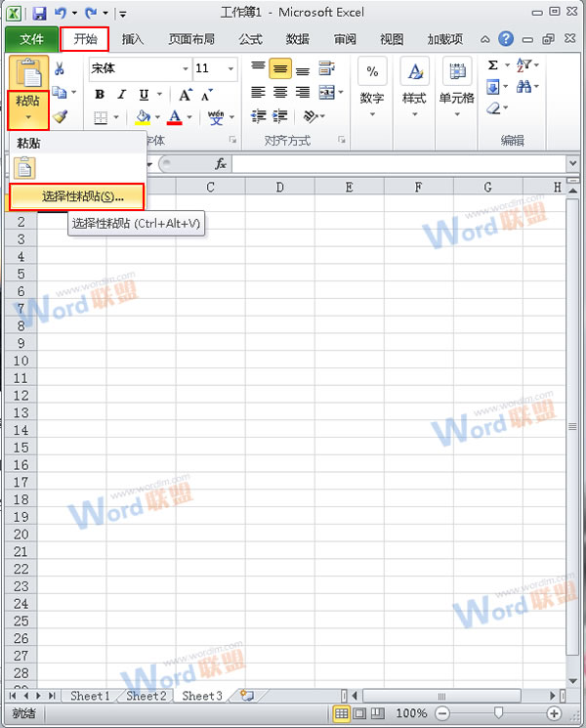Image resolution: width=586 pixels, height=728 pixels.
Task: Click the insert function fx icon
Action: 221,164
